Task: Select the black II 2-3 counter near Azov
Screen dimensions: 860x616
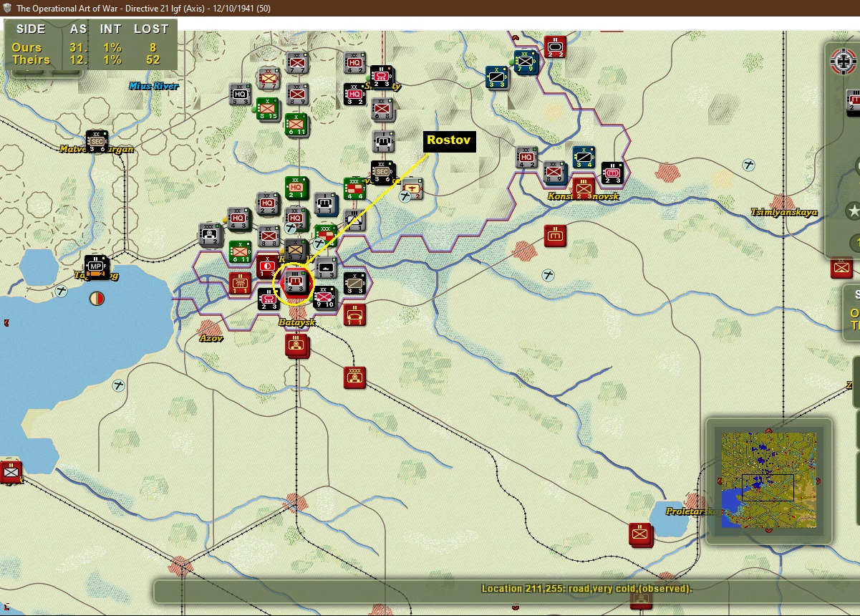Action: [x=269, y=298]
